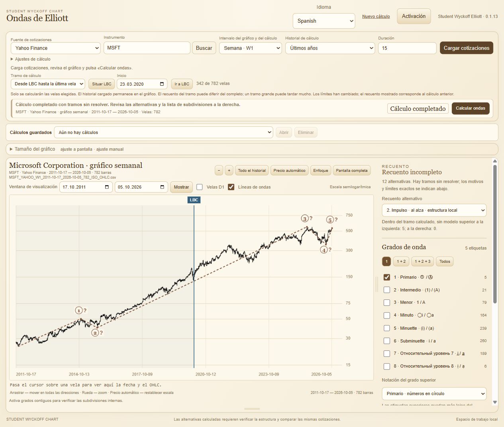Click the Duración input field
The height and width of the screenshot is (427, 504).
coord(407,48)
